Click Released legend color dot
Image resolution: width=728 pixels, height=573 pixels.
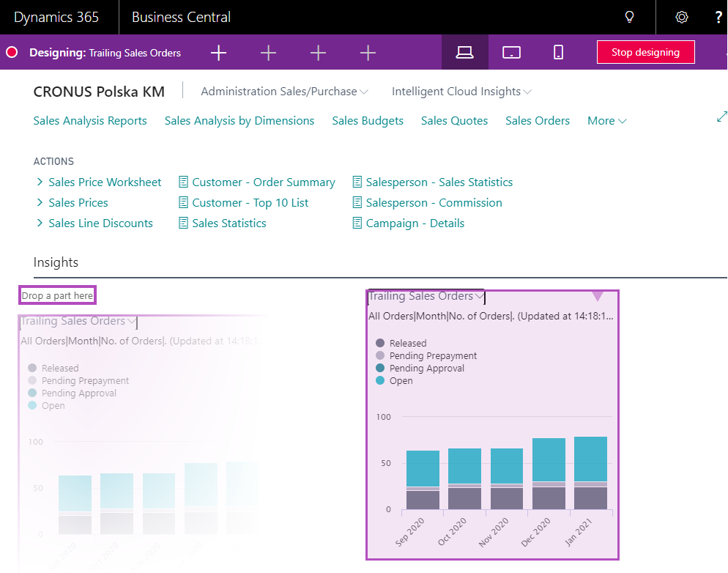(380, 343)
